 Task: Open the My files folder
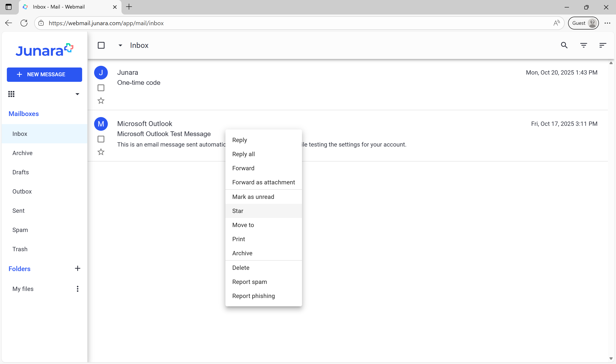tap(23, 289)
